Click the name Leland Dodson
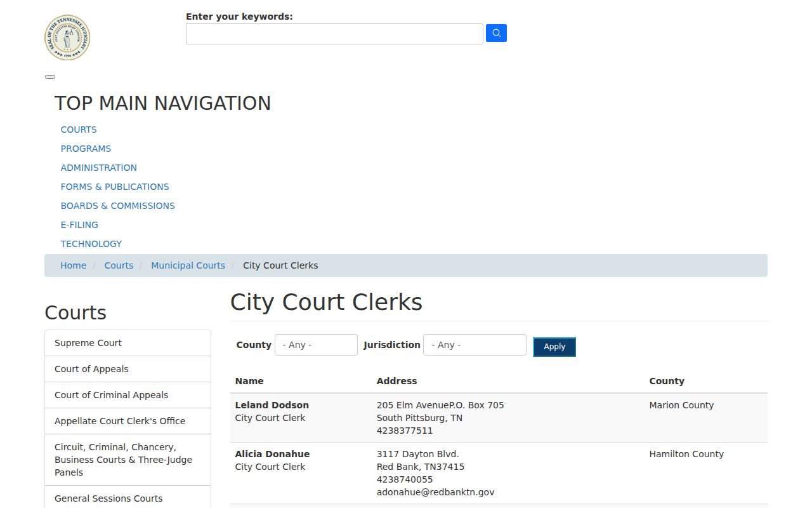This screenshot has height=508, width=812. pos(272,405)
